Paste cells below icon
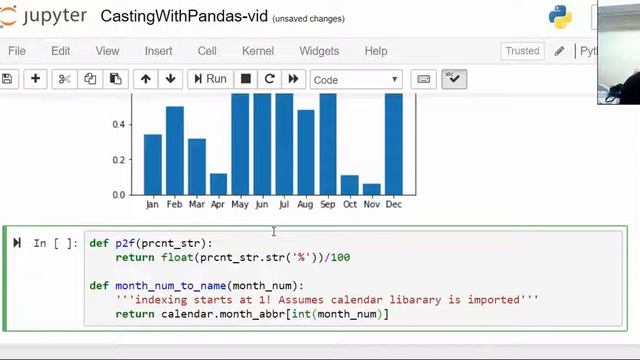 [x=115, y=79]
